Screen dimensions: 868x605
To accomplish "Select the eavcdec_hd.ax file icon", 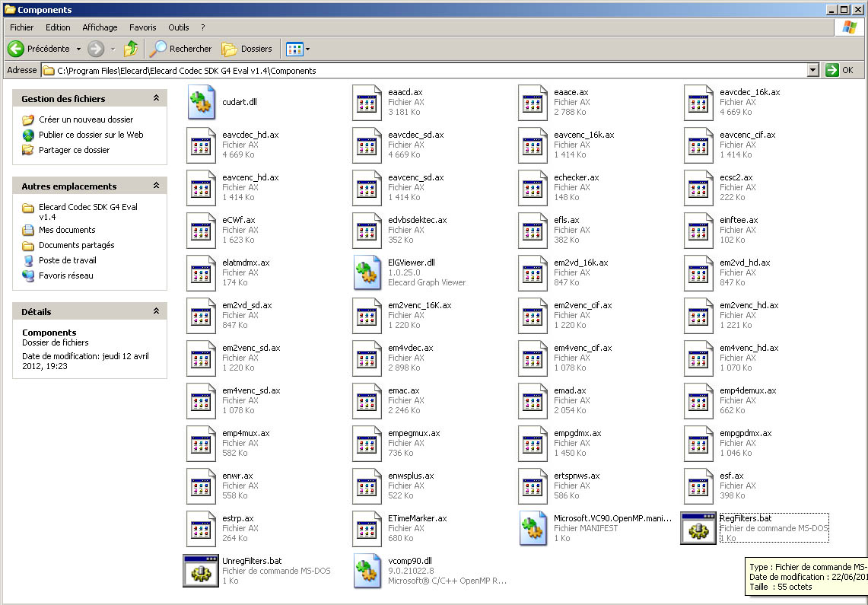I will click(x=201, y=145).
